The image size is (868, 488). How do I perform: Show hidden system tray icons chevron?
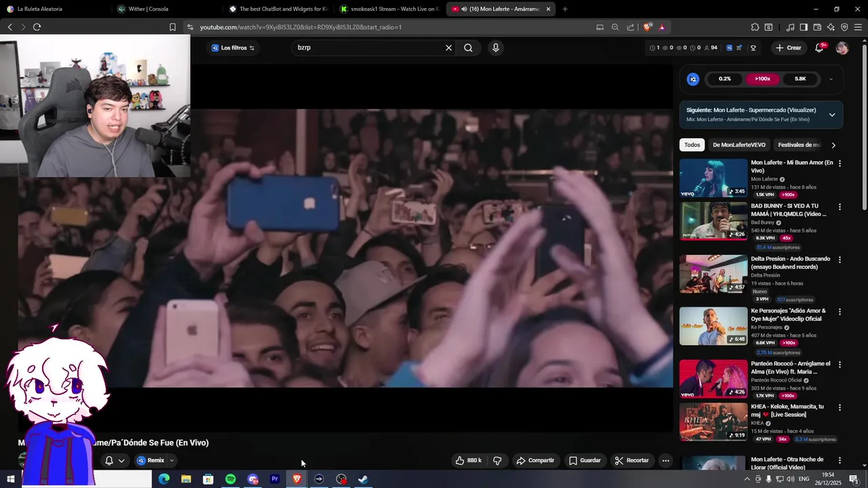[x=747, y=479]
